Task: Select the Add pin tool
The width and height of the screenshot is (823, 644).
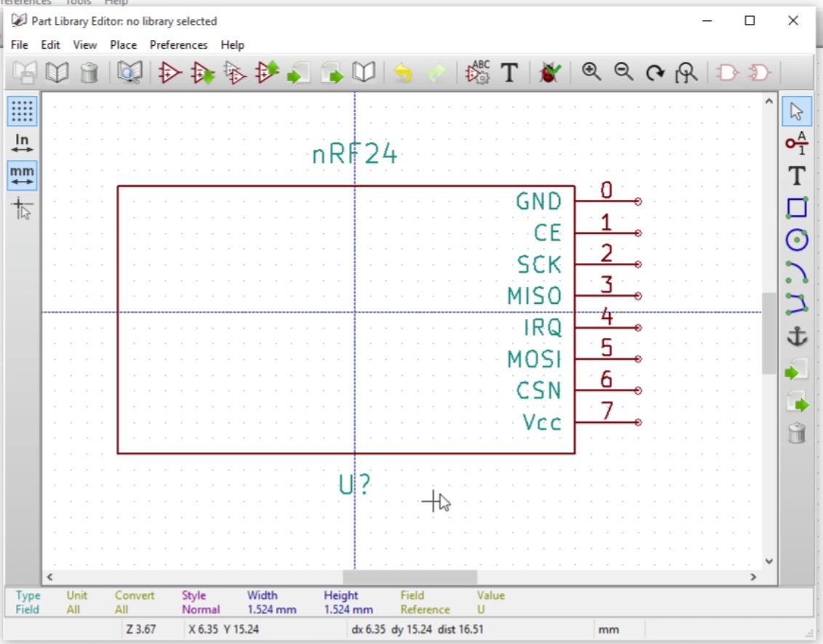Action: click(x=797, y=142)
